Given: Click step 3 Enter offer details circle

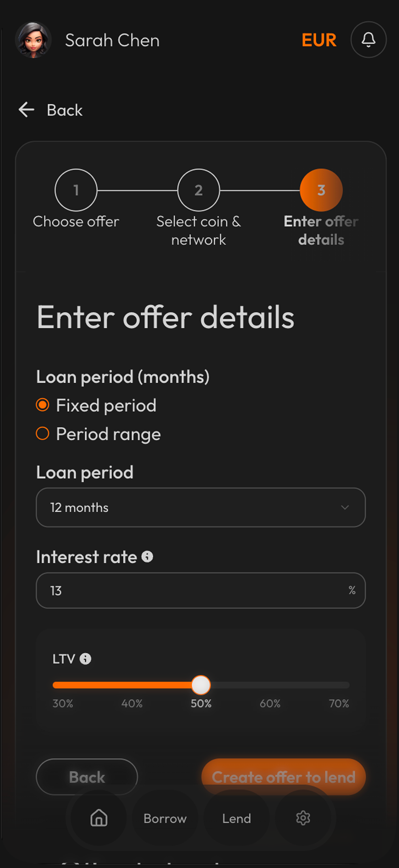Looking at the screenshot, I should [321, 190].
